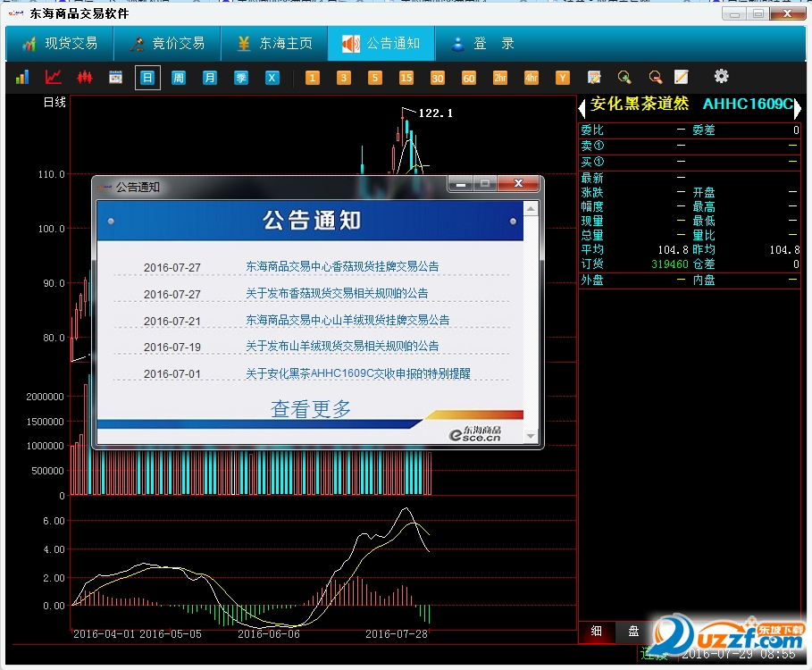
Task: Click 查看更多 to view more announcements
Action: (311, 409)
